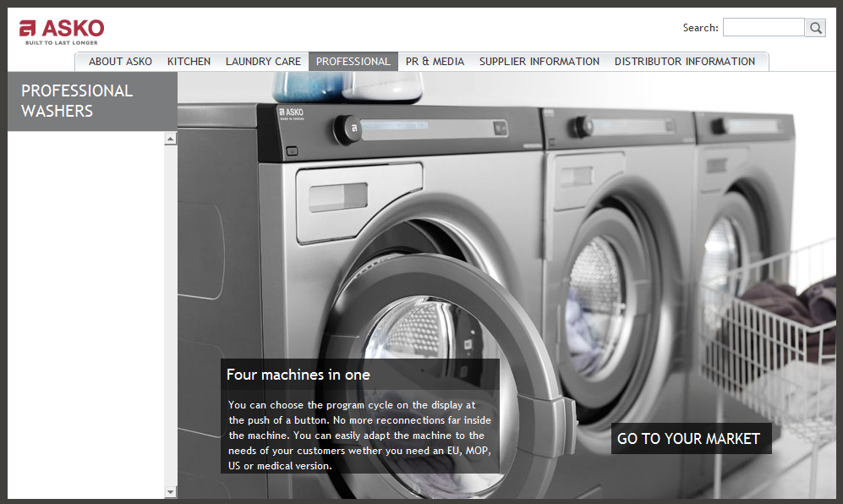Open the Kitchen menu
The height and width of the screenshot is (504, 843).
[x=189, y=62]
